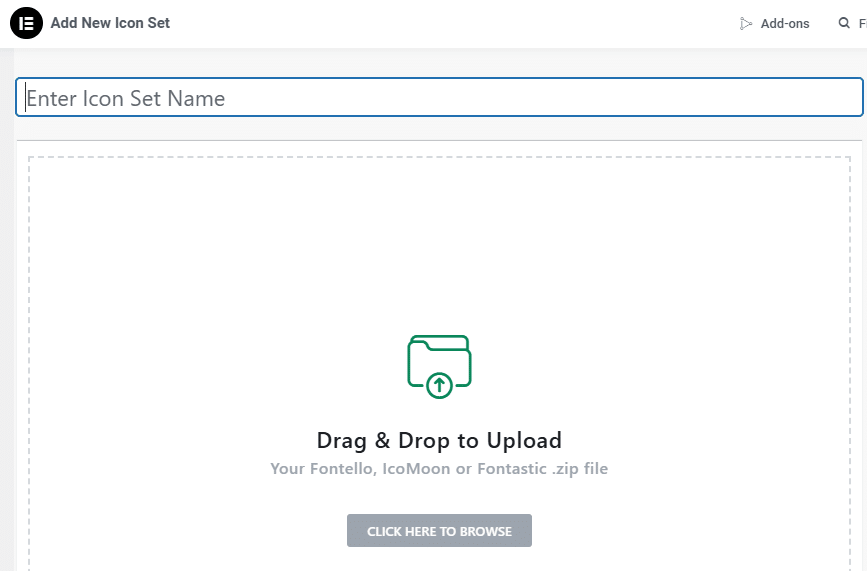Click the Add New Icon Set title
The width and height of the screenshot is (867, 571).
pos(110,23)
